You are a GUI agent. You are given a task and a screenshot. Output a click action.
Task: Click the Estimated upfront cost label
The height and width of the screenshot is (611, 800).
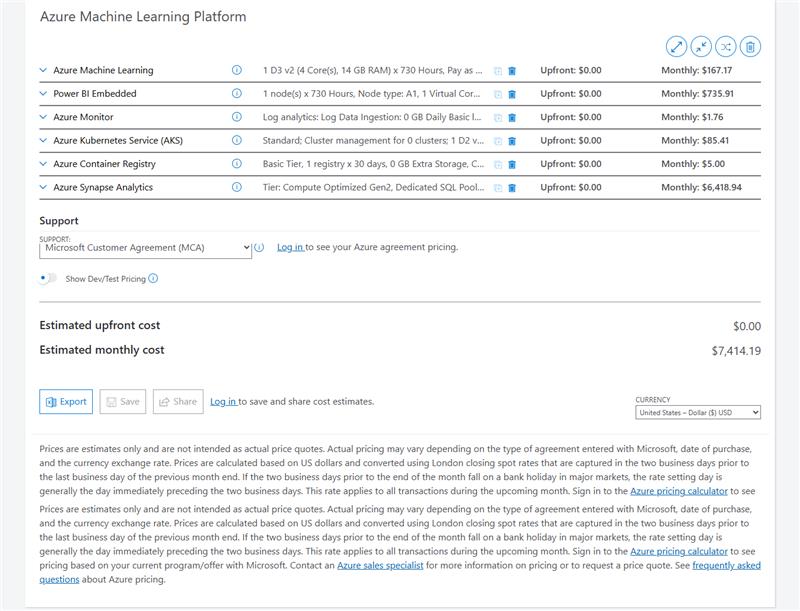(99, 325)
